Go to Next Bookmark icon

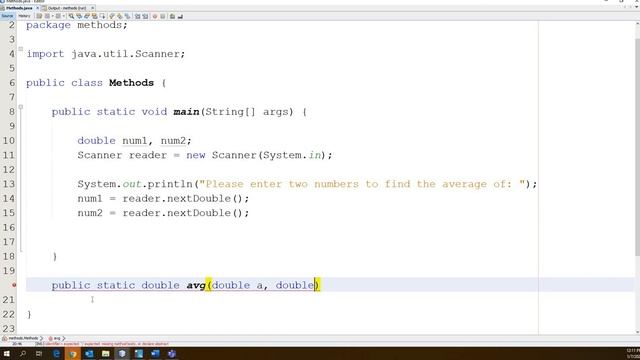[119, 16]
